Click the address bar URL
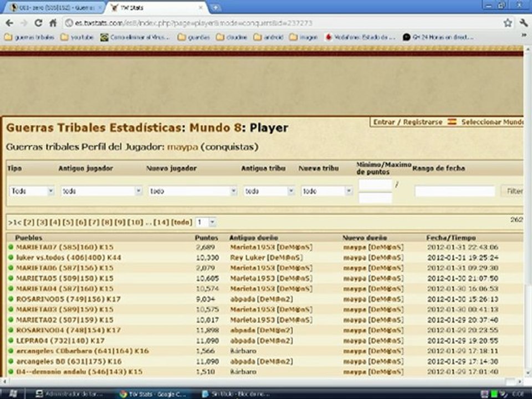Viewport: 532px width, 399px height. click(193, 23)
